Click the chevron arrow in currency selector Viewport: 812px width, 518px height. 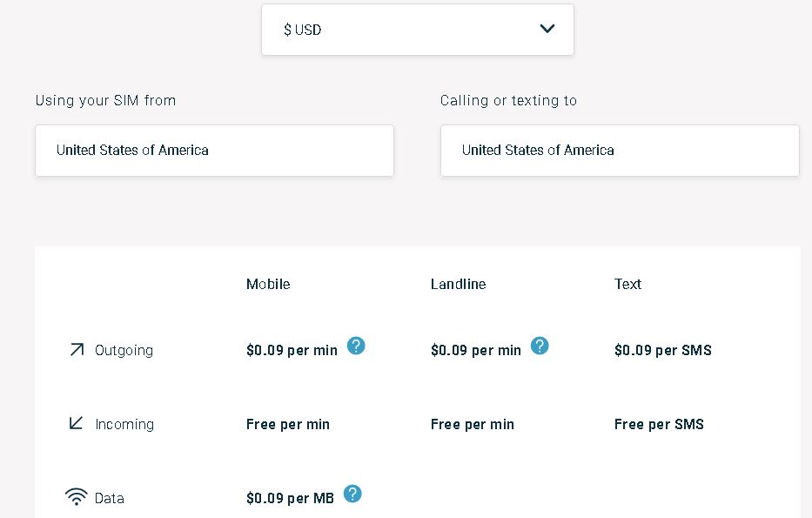547,29
